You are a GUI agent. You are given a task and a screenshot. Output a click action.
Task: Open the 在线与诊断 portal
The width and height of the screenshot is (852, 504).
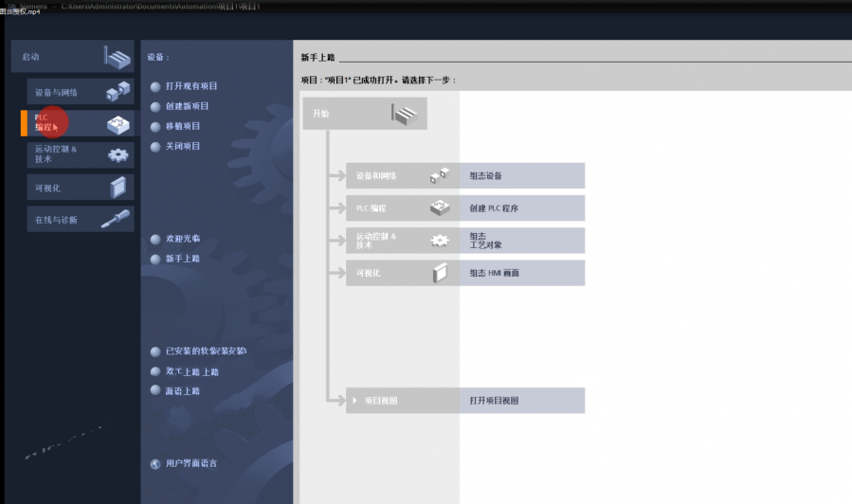tap(81, 220)
